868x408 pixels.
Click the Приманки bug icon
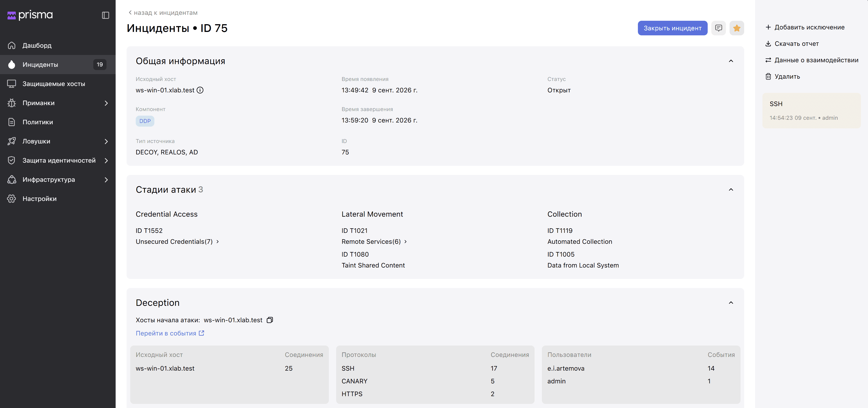12,103
